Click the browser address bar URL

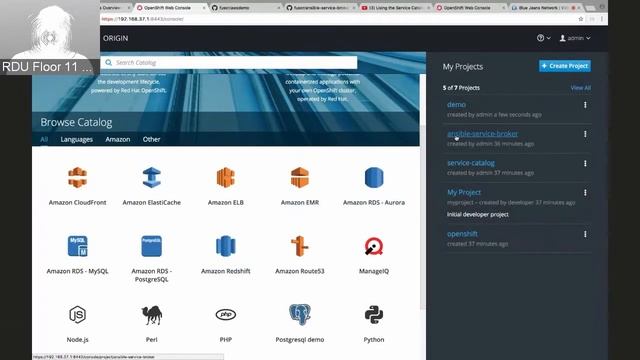(x=143, y=19)
